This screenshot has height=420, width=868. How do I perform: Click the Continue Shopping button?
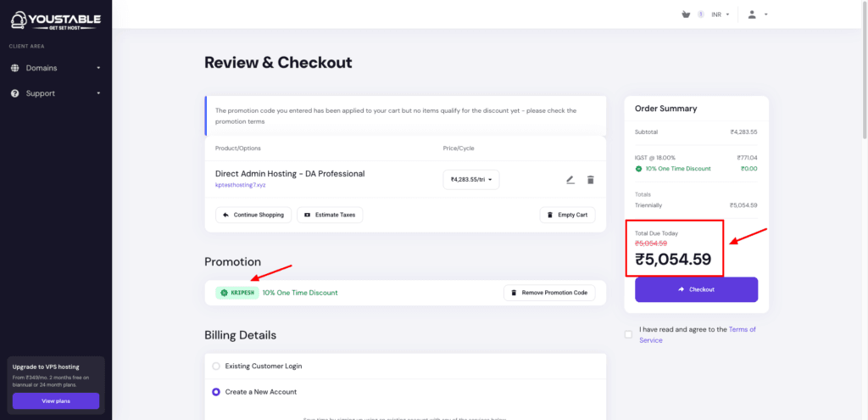point(253,215)
